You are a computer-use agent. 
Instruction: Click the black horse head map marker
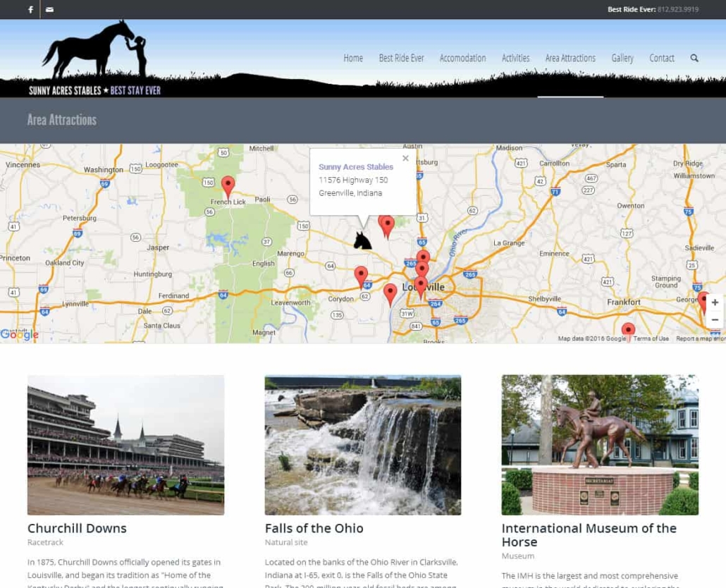(362, 241)
